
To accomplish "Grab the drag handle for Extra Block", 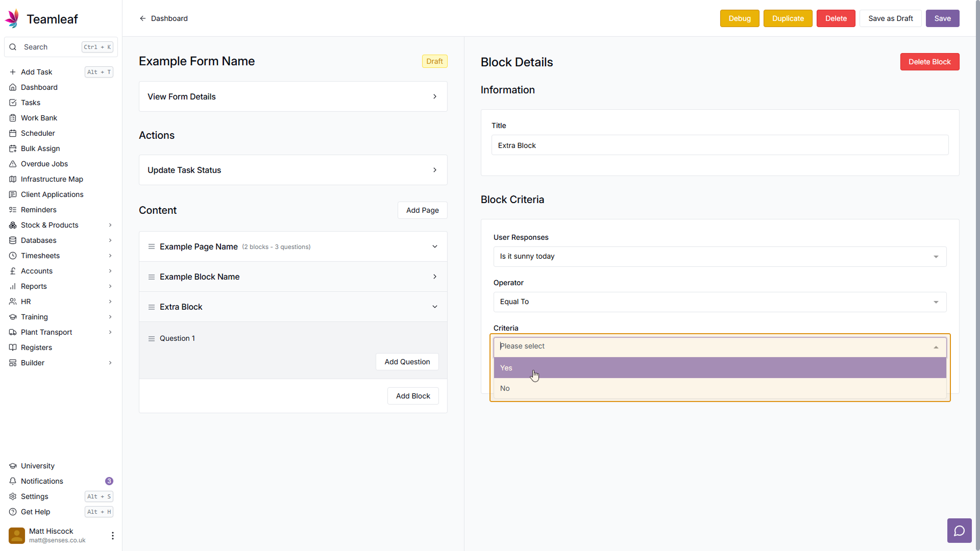I will tap(152, 307).
